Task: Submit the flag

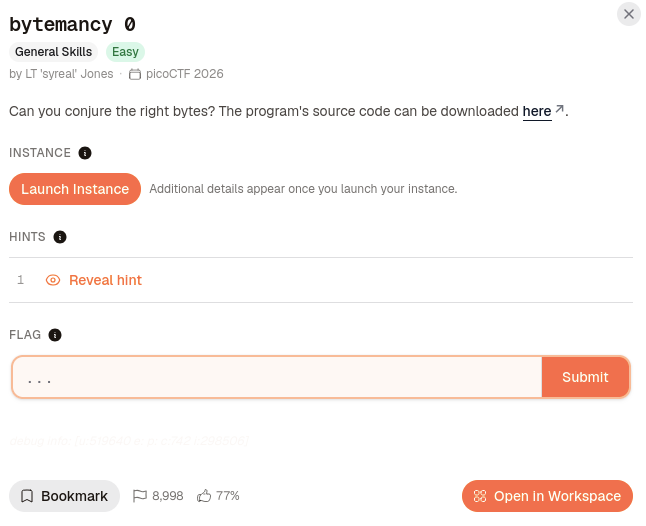Action: (x=585, y=377)
